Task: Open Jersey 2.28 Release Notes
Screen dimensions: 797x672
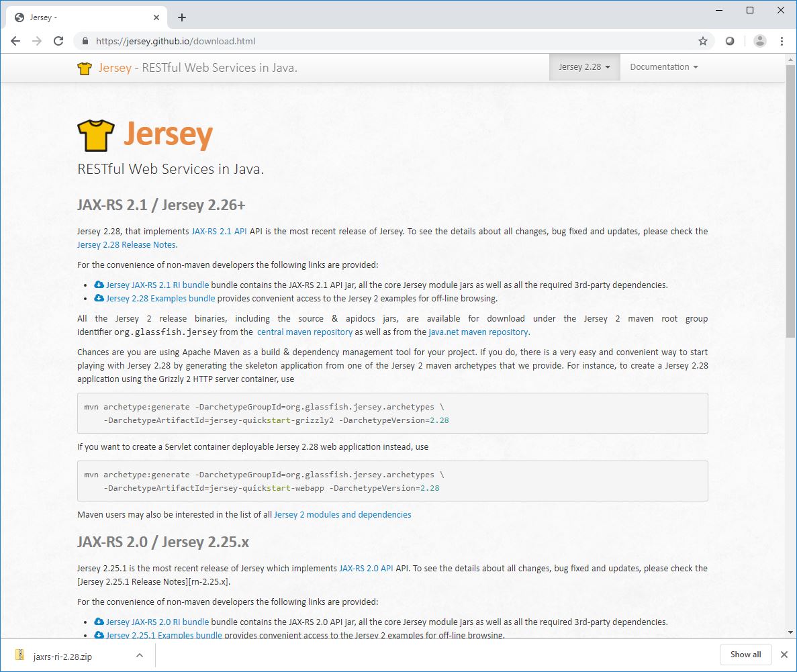Action: (x=126, y=244)
